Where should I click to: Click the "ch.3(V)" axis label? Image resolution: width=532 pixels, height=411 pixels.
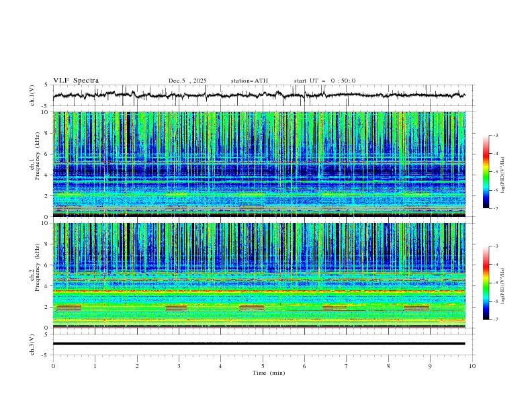32,345
